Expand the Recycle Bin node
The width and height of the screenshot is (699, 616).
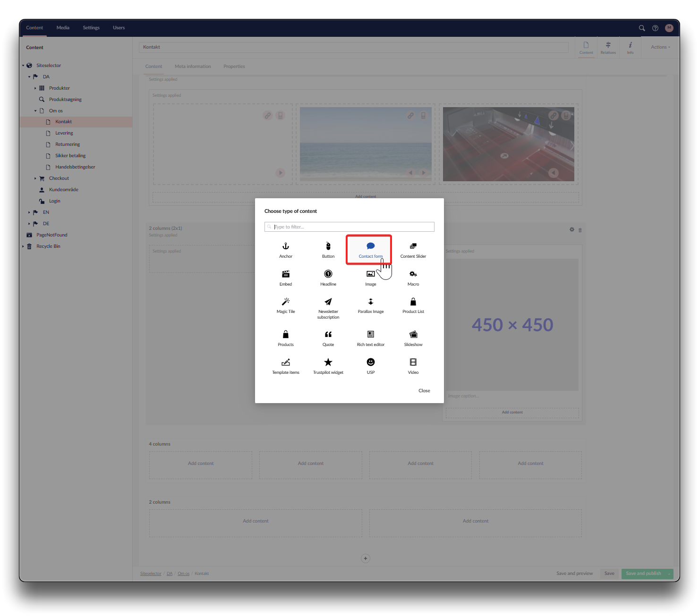coord(23,246)
